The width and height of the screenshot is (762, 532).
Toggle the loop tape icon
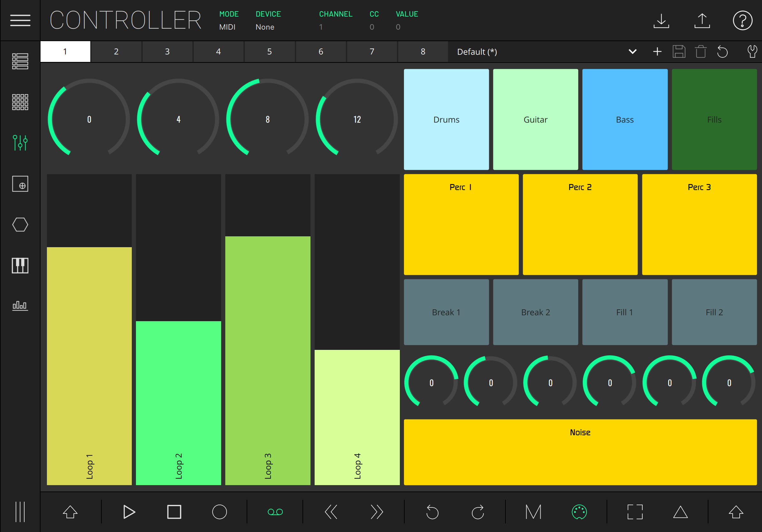(x=275, y=512)
